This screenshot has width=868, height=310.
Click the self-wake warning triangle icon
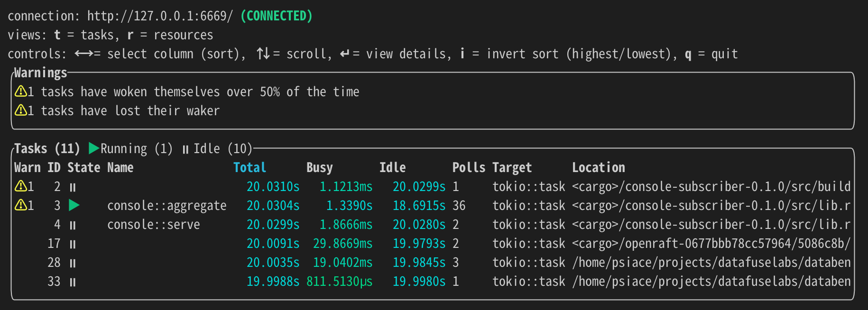point(20,91)
